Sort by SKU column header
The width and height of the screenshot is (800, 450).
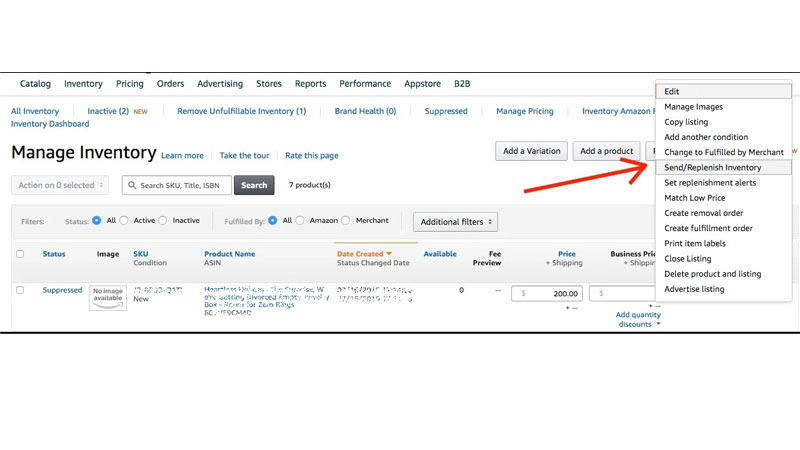pos(141,254)
